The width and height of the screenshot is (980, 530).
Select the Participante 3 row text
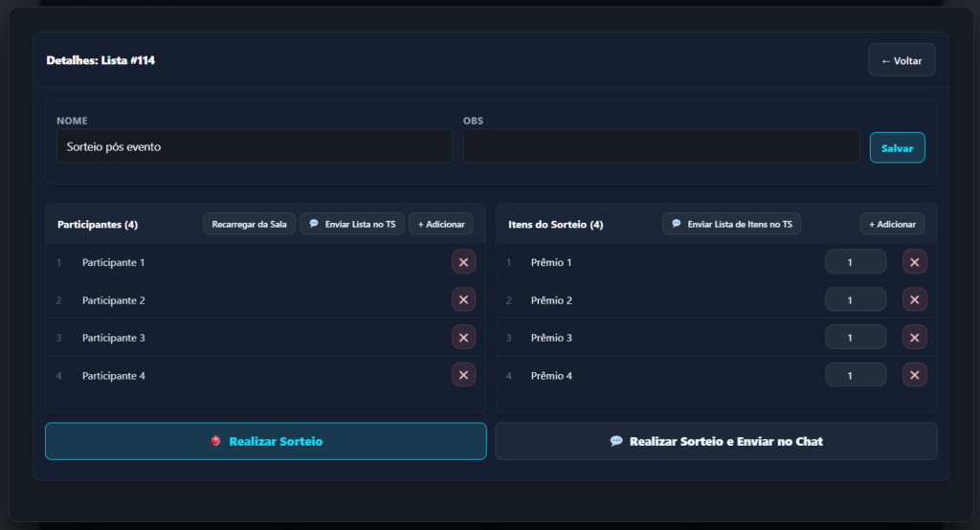[x=113, y=338]
